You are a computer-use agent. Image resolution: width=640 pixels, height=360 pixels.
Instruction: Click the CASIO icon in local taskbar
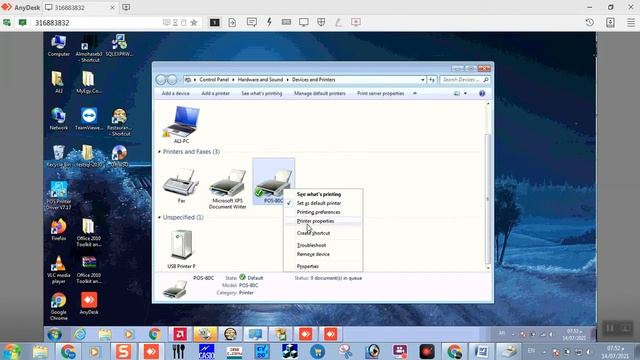207,351
